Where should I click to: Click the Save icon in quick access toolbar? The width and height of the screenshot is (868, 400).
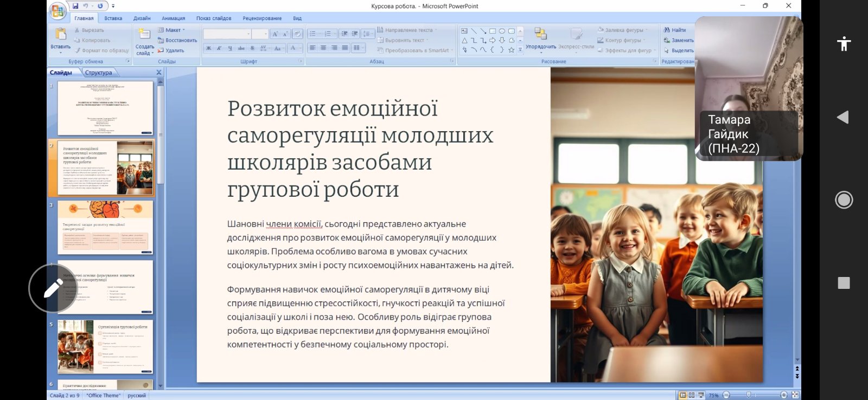coord(75,6)
